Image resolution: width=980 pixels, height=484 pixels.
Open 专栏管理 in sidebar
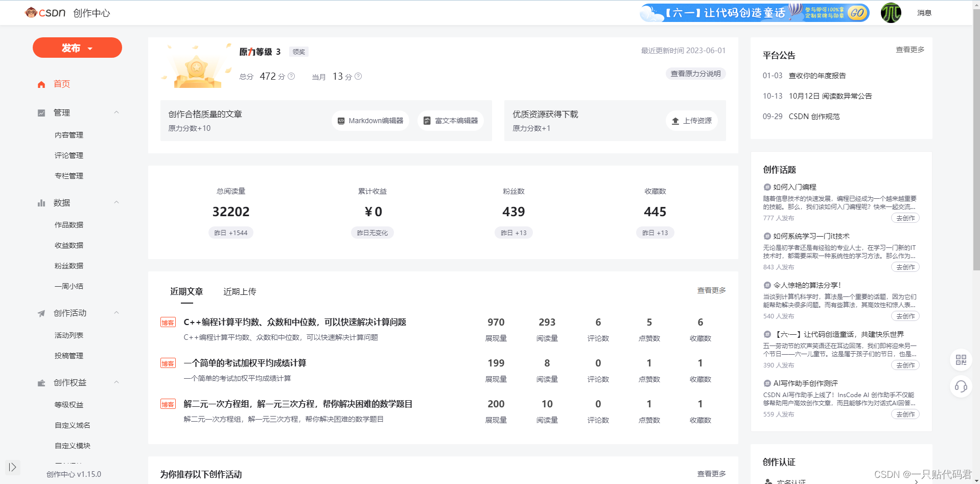click(69, 176)
